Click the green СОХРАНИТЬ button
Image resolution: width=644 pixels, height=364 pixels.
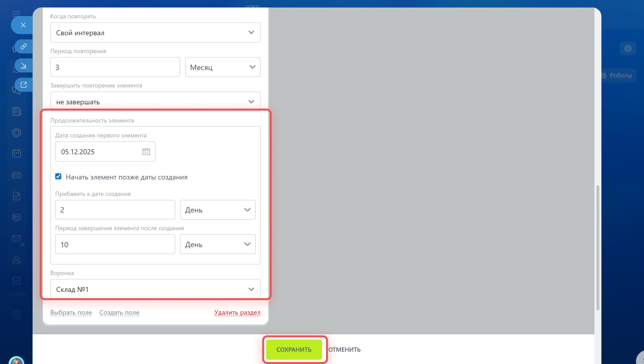[294, 350]
